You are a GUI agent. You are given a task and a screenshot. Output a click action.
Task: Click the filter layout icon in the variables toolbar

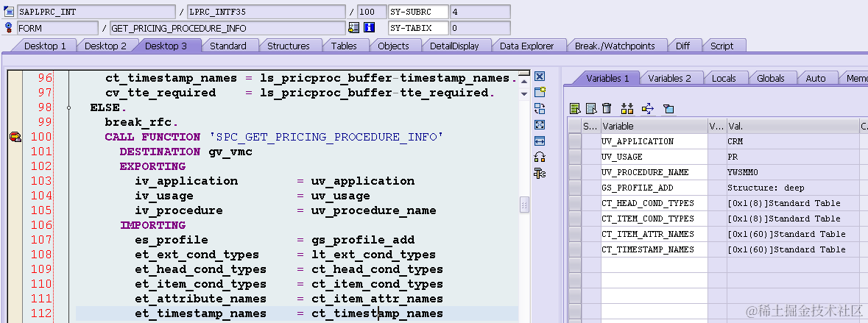pyautogui.click(x=668, y=109)
